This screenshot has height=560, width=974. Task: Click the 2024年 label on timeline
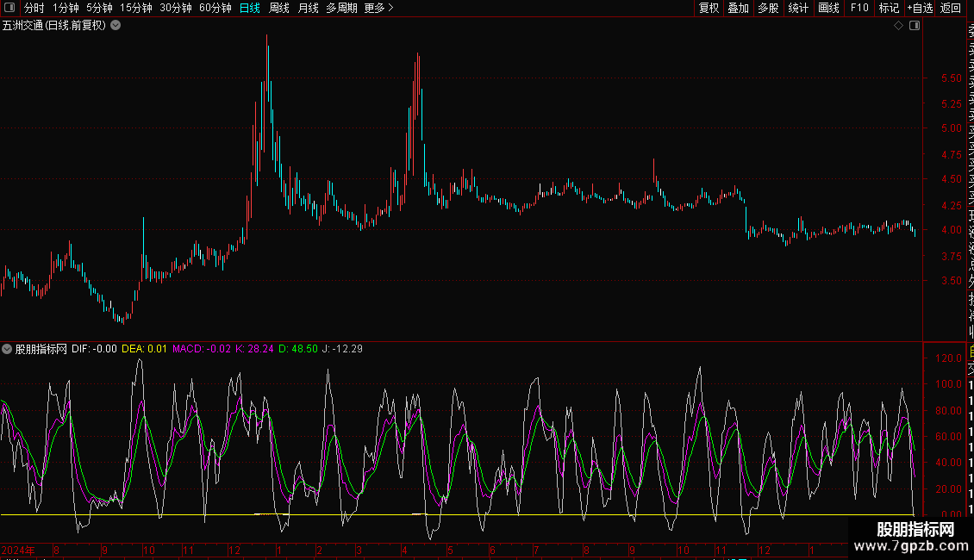18,550
